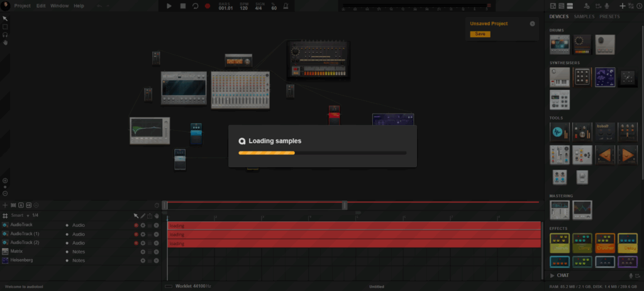The width and height of the screenshot is (644, 291).
Task: Open the Edit menu
Action: coord(41,6)
